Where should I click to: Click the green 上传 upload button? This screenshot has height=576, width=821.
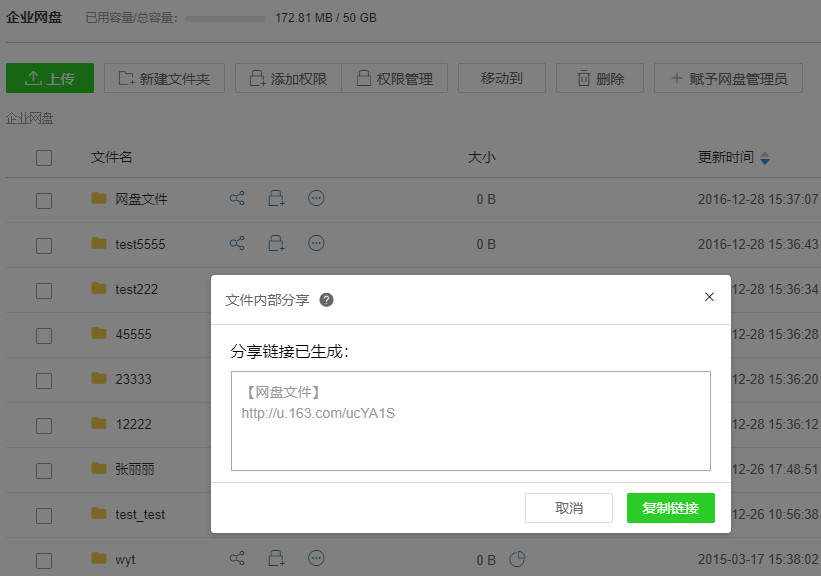point(50,79)
